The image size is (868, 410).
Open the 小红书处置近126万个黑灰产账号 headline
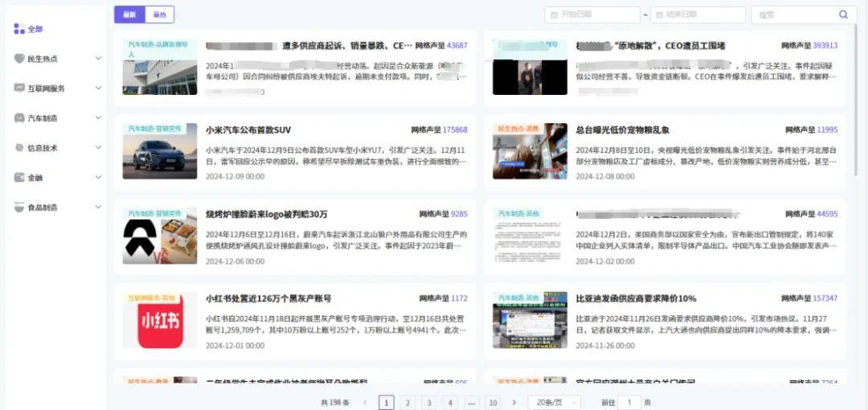[268, 298]
